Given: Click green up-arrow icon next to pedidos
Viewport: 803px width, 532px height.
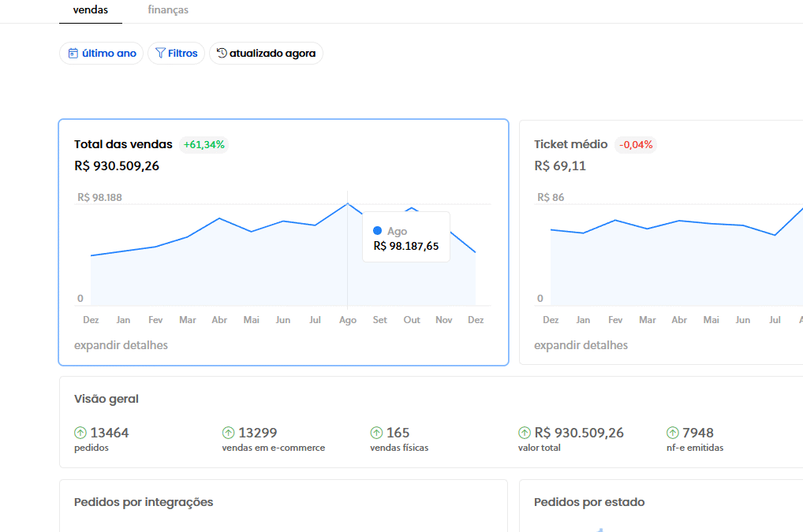Looking at the screenshot, I should click(80, 433).
